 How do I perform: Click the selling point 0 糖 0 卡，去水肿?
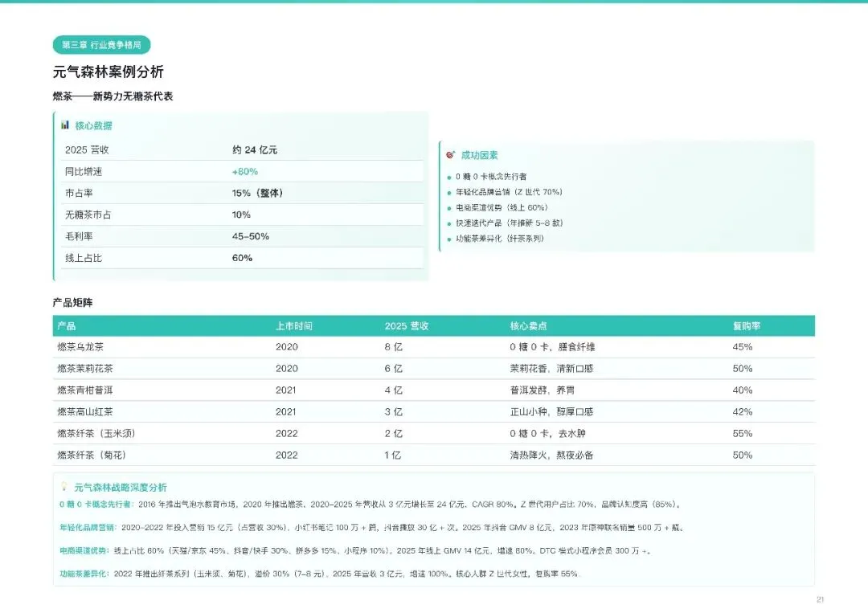click(x=547, y=433)
